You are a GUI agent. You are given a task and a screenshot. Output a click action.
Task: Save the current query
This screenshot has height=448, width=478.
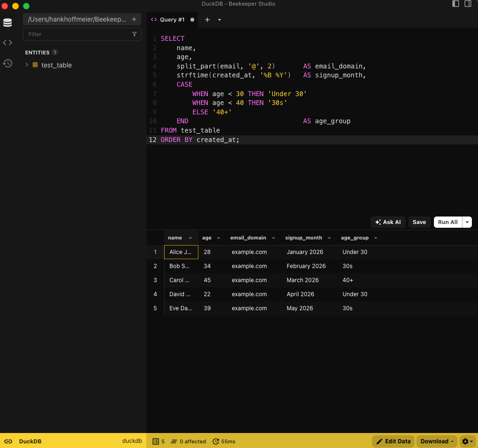pos(419,222)
